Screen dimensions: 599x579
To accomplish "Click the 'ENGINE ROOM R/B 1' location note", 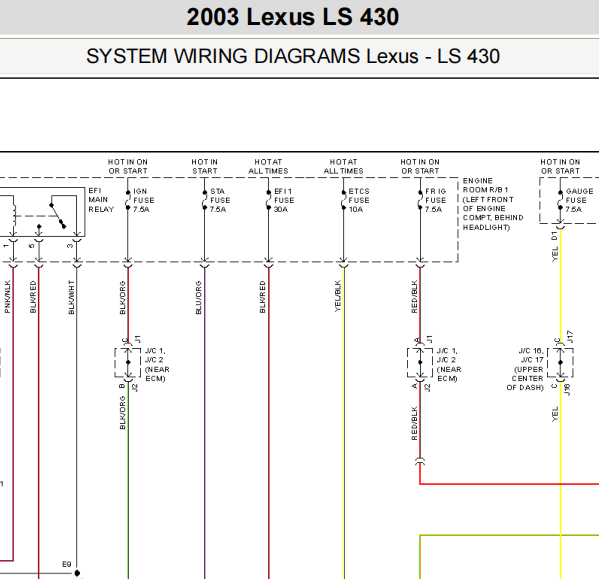I will click(493, 204).
